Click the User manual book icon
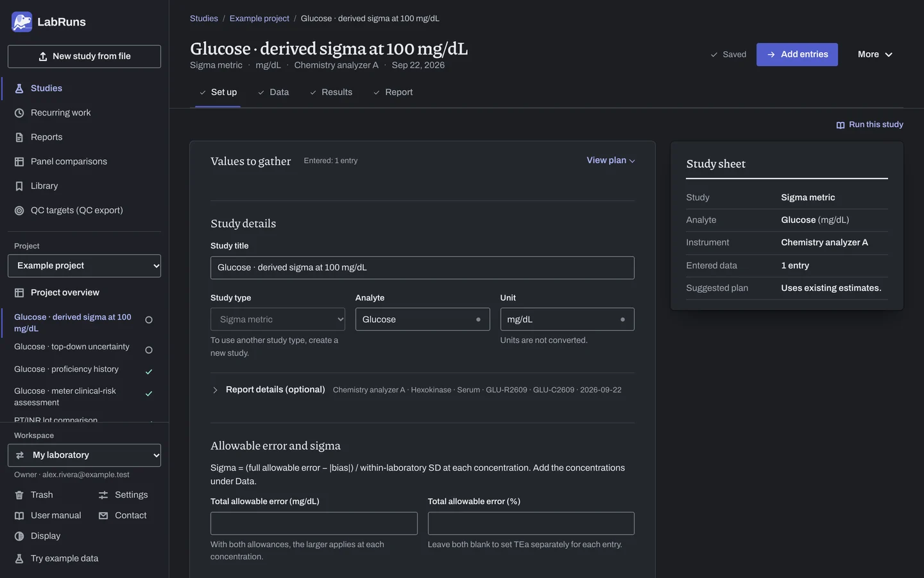924x578 pixels. coord(19,516)
